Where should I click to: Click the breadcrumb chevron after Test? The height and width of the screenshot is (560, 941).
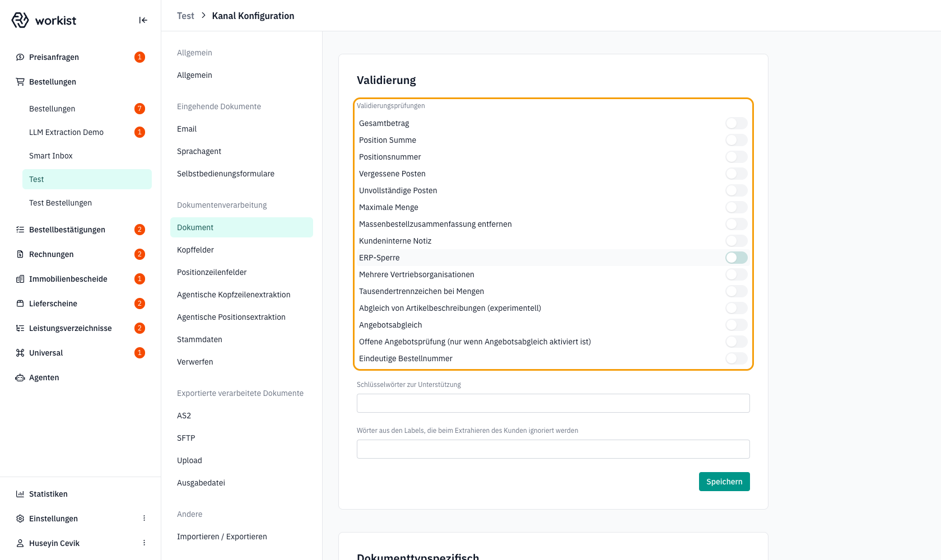[203, 16]
